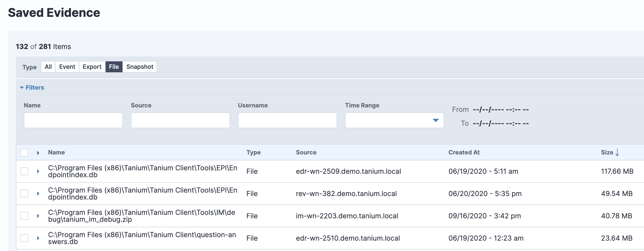Click date 06/19/2020 - 12:23 am
This screenshot has height=251, width=644.
pos(486,238)
